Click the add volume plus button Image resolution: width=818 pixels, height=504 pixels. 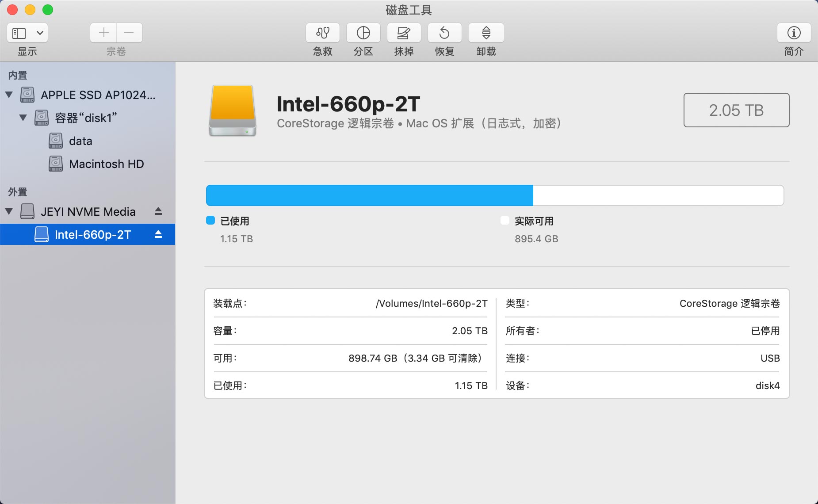103,33
